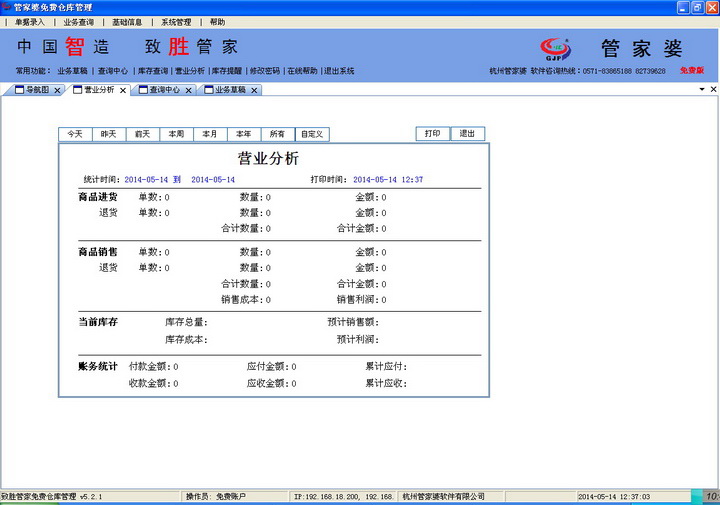Close the 营业分析 tab with its X
This screenshot has width=720, height=505.
click(123, 90)
